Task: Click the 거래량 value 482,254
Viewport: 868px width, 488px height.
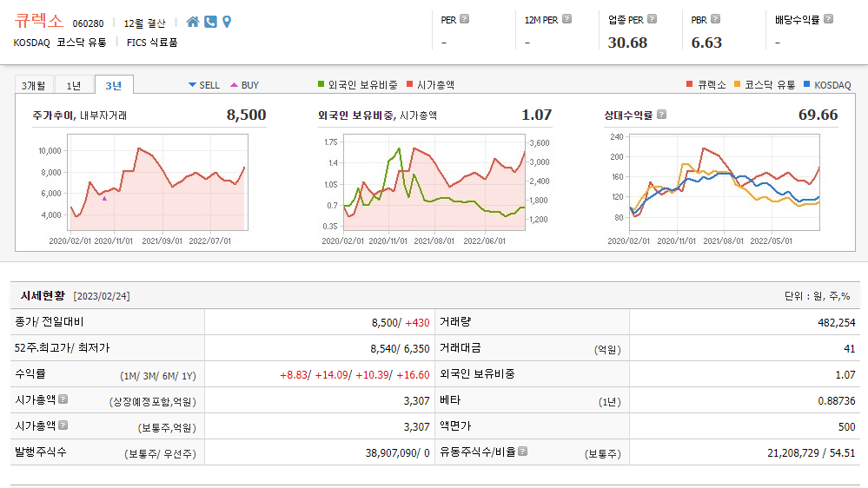Action: pyautogui.click(x=837, y=322)
